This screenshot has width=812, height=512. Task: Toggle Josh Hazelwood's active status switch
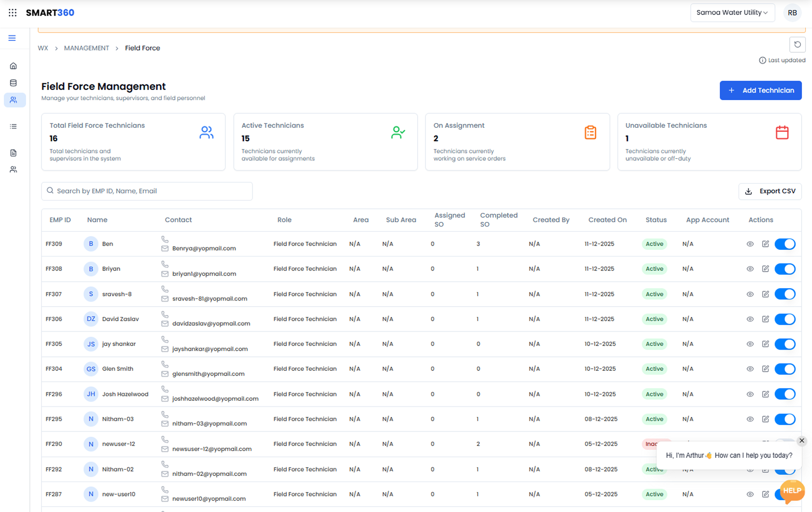click(785, 394)
